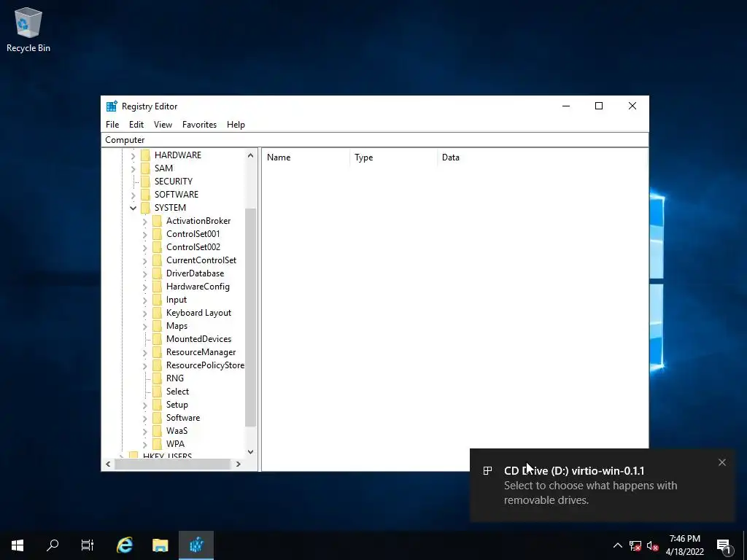Screen dimensions: 747x560
Task: Expand the Keyboard Layout key
Action: [145, 314]
